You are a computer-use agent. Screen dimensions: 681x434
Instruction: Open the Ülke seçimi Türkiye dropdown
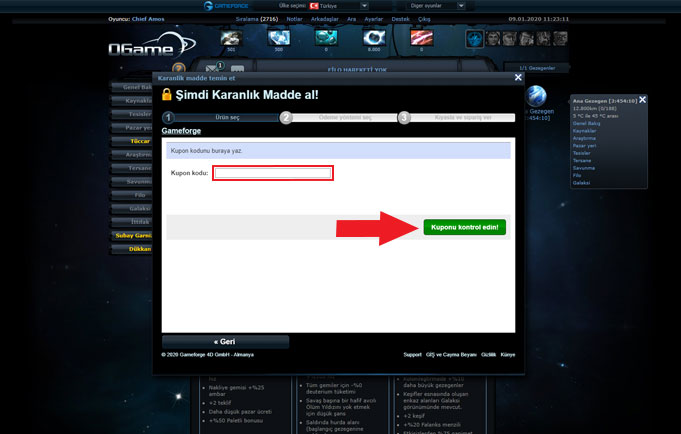(x=339, y=6)
